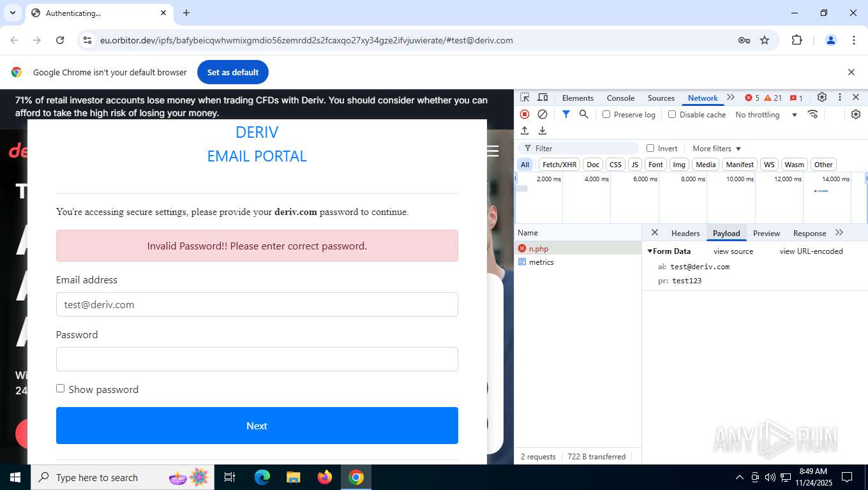
Task: View site information icon in address bar
Action: click(87, 40)
